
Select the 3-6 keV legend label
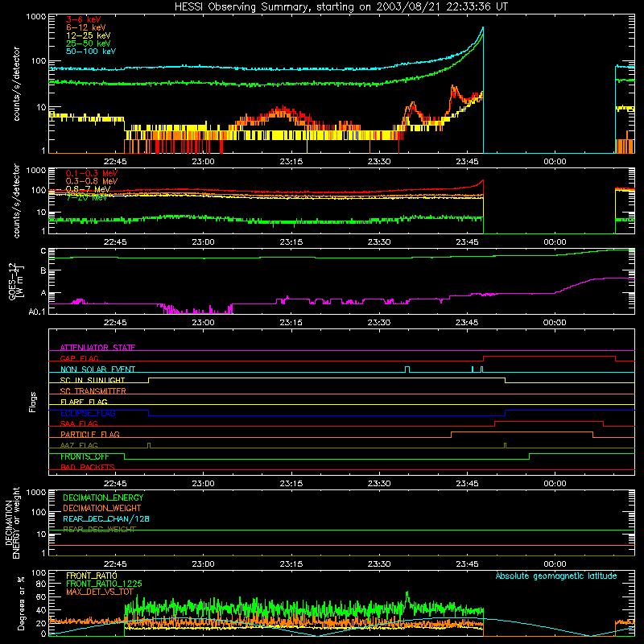point(84,19)
